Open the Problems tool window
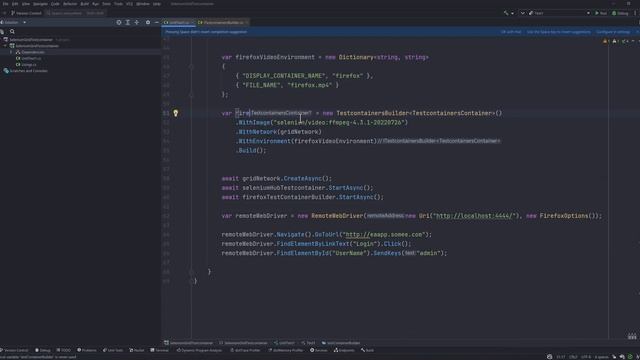Screen dimensions: 640x360 pyautogui.click(x=87, y=350)
